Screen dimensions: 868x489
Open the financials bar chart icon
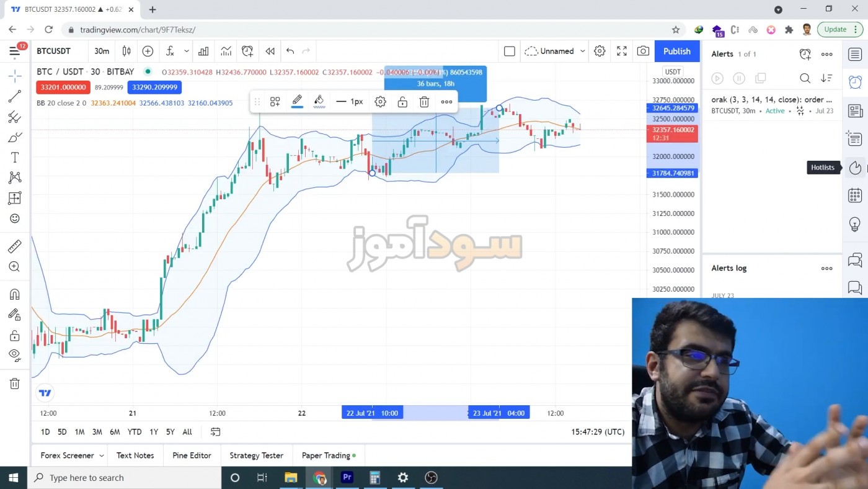[x=203, y=51]
